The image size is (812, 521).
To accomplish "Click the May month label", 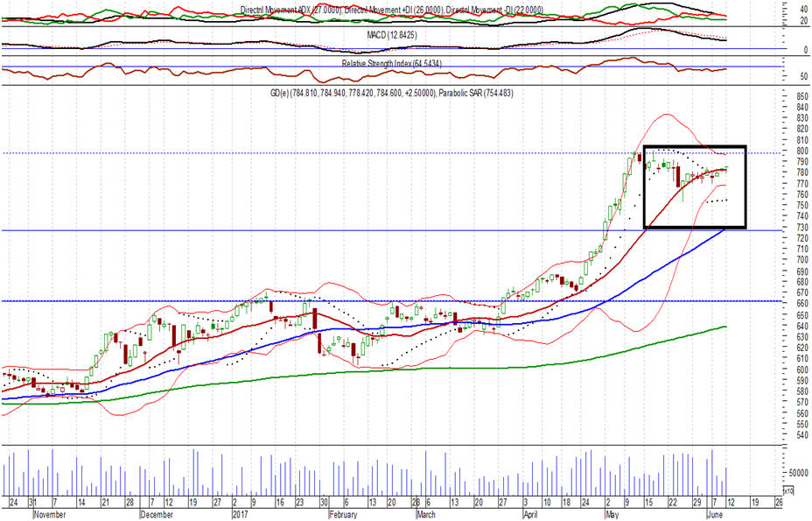I will click(612, 515).
